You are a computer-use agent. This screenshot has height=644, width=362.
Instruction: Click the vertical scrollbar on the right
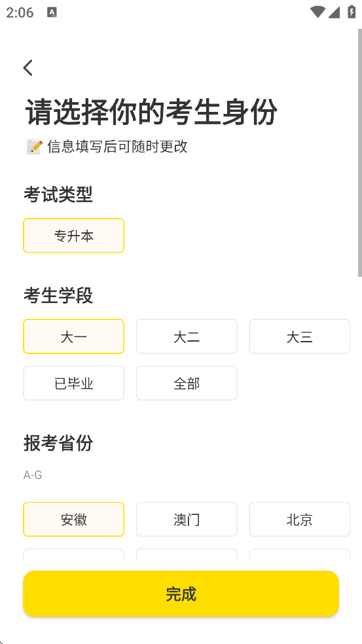click(x=359, y=153)
